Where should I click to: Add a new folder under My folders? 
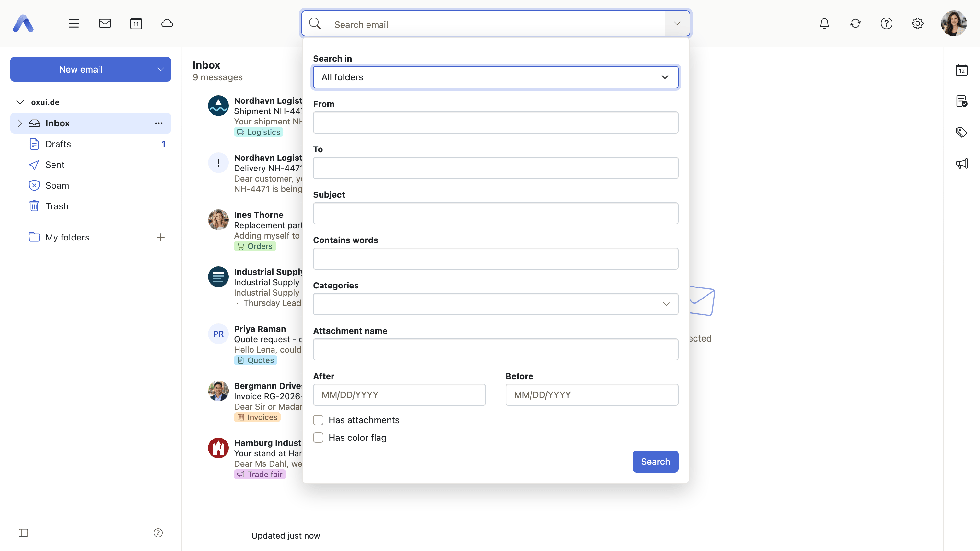(160, 238)
